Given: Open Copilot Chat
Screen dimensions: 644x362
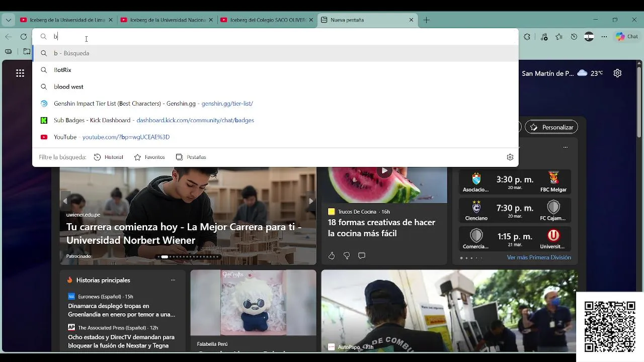Looking at the screenshot, I should (626, 37).
